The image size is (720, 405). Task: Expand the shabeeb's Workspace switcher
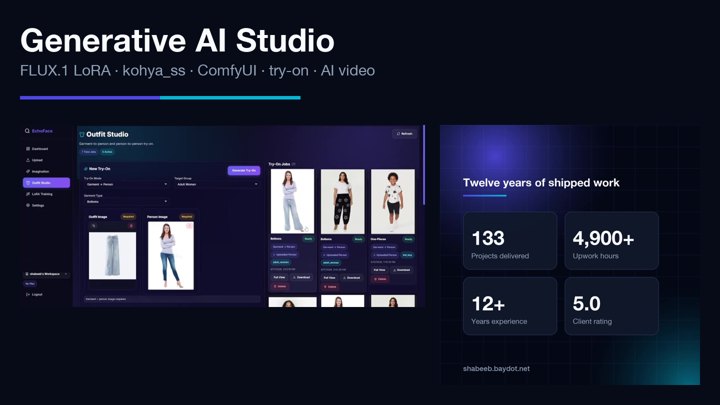(46, 274)
